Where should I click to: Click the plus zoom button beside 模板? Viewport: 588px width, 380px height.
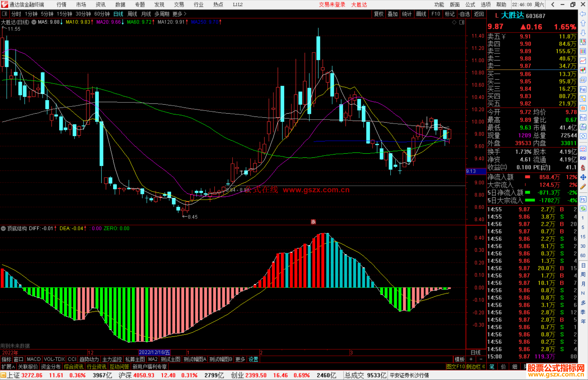click(471, 359)
